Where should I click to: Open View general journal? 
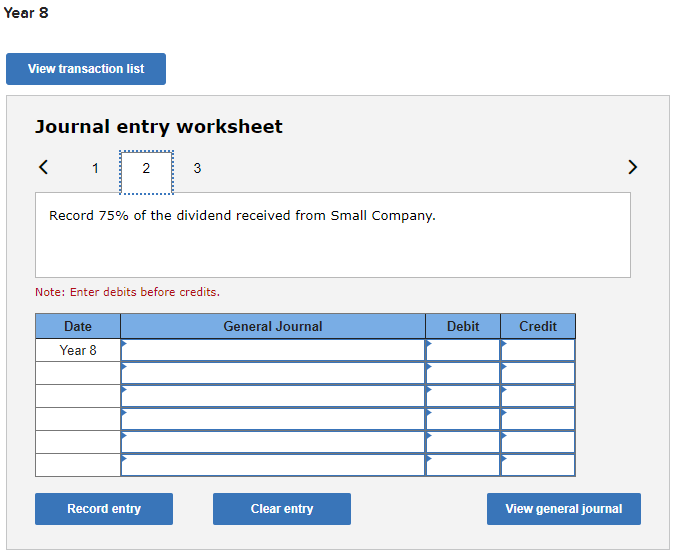pos(564,509)
